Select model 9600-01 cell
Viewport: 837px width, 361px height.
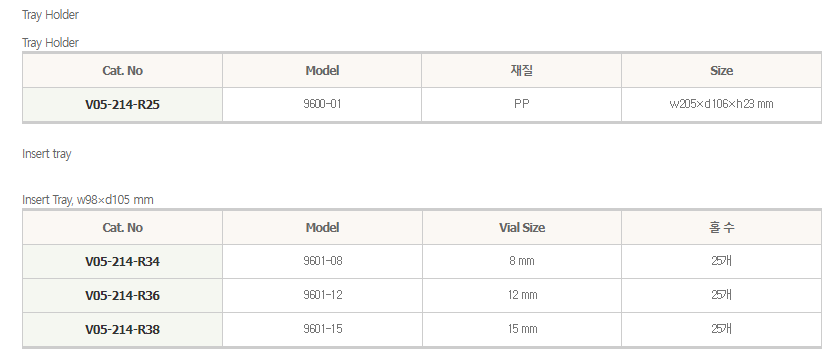coord(322,105)
